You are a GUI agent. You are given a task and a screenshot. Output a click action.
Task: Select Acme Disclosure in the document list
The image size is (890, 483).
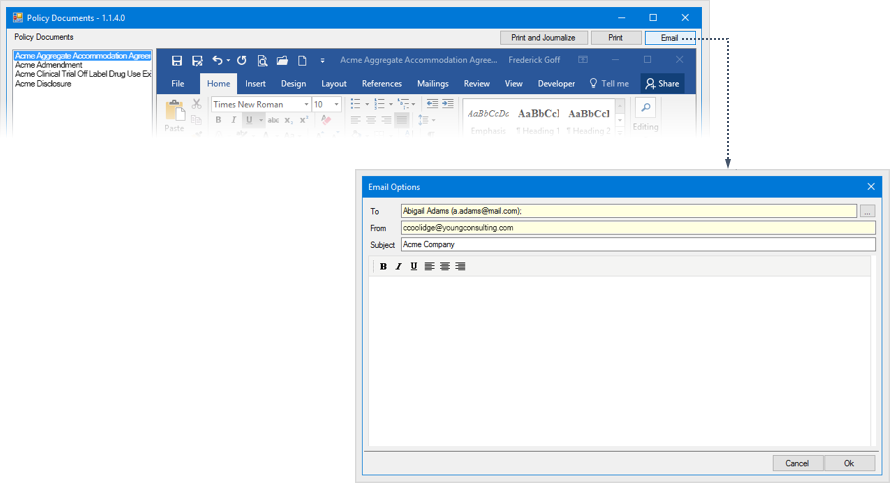coord(44,84)
